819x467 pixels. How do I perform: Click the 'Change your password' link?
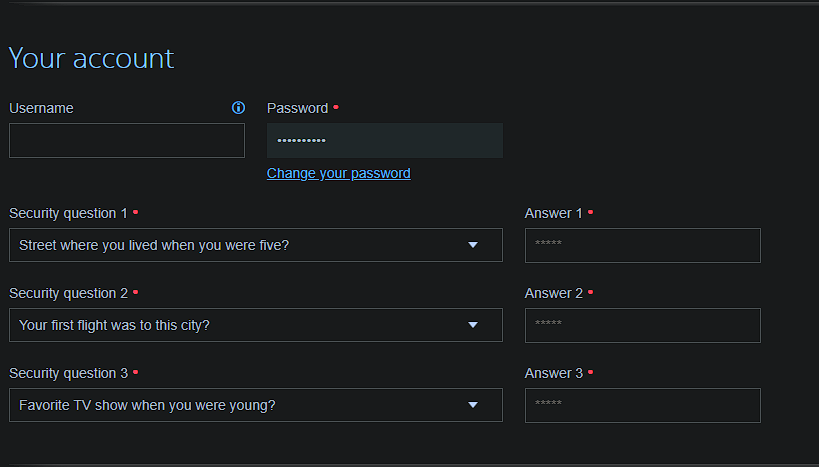pyautogui.click(x=338, y=173)
